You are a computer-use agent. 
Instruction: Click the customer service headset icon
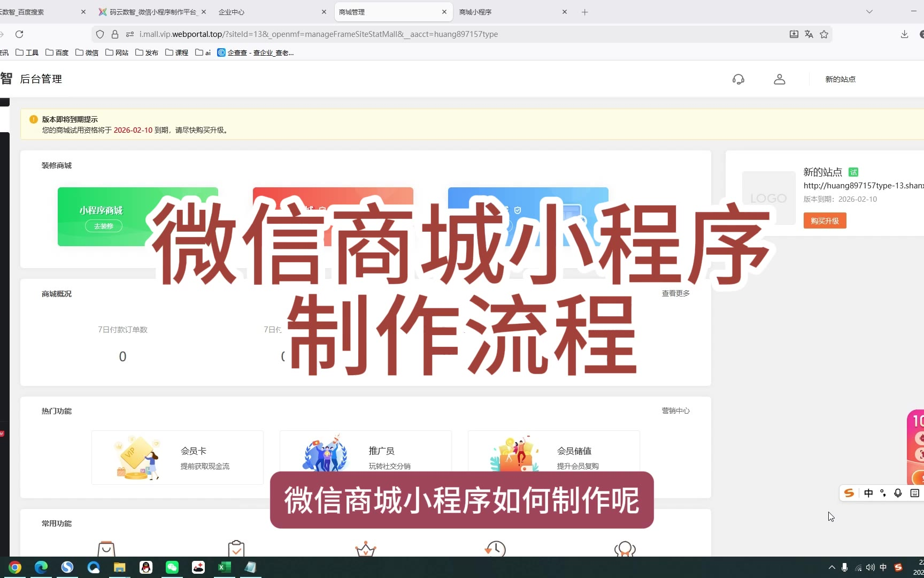click(738, 79)
